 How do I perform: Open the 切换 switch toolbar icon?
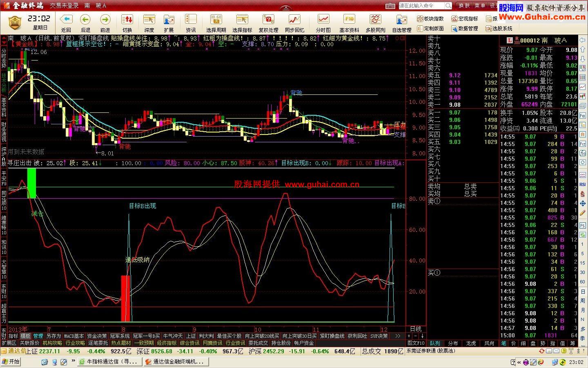click(127, 20)
